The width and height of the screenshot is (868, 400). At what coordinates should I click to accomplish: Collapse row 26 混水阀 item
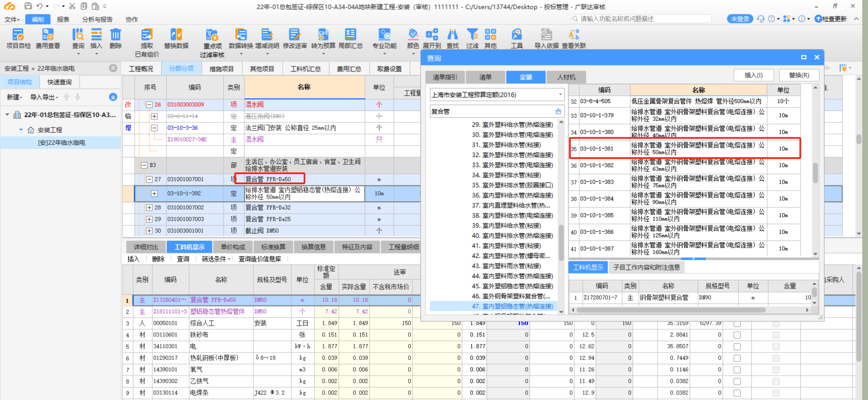point(149,105)
